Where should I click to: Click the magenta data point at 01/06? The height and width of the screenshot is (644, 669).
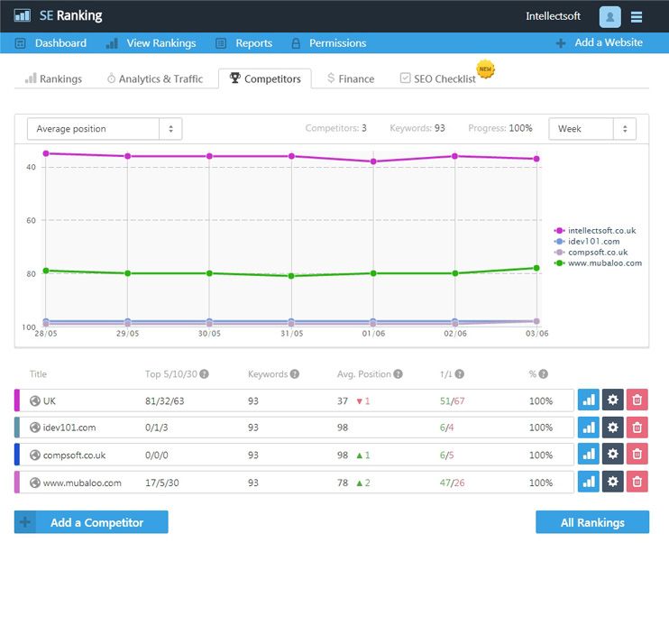click(373, 161)
